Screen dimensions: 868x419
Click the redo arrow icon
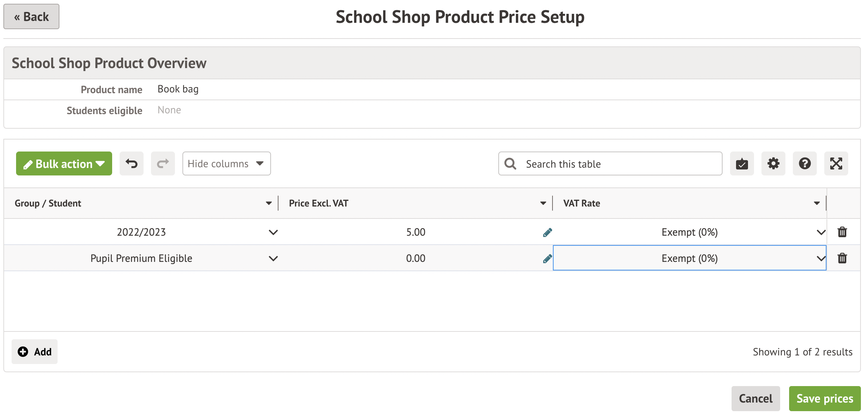point(163,163)
